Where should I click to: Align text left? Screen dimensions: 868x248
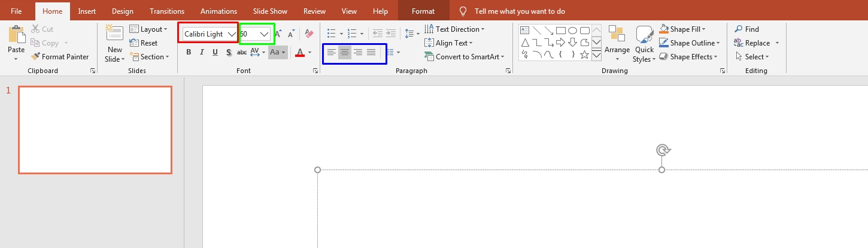click(x=331, y=53)
